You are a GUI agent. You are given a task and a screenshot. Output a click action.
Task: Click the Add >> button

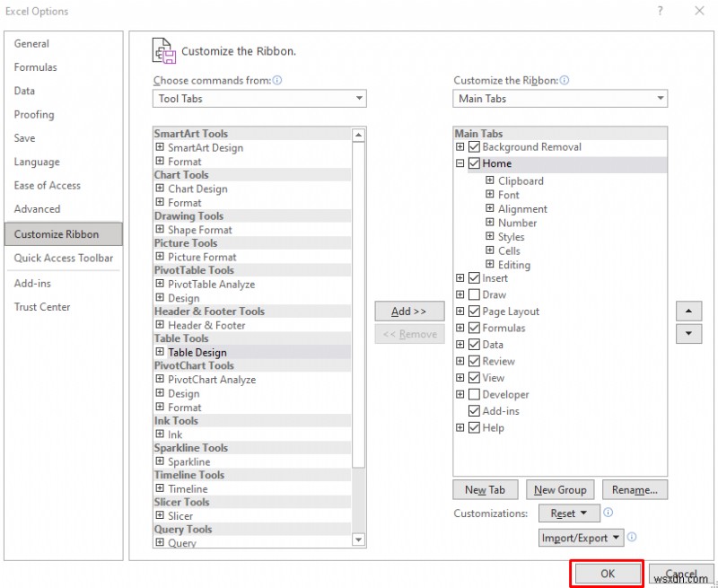(409, 312)
